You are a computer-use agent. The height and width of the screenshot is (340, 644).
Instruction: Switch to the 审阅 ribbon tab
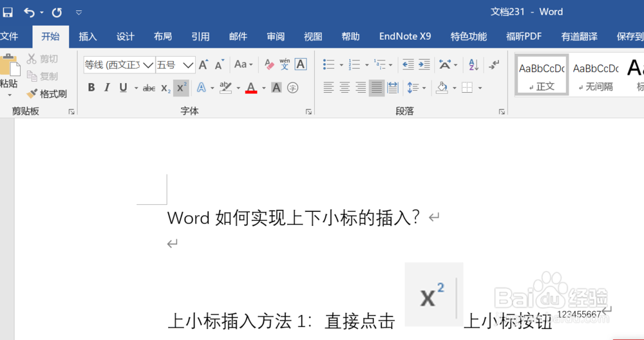[x=276, y=37]
